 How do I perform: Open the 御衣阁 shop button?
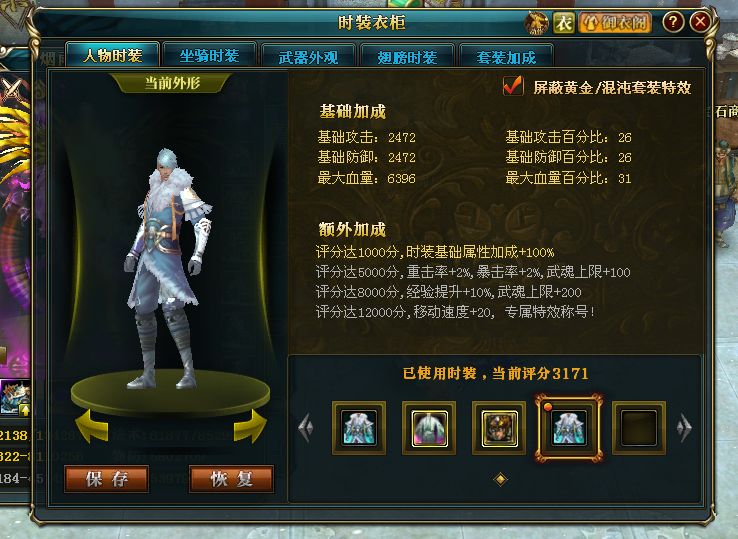click(x=616, y=23)
